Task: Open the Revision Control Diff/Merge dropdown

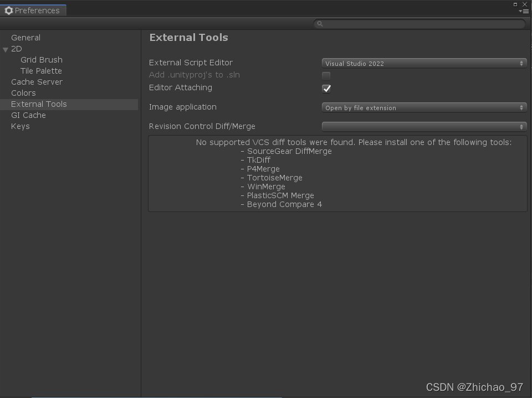Action: coord(423,126)
